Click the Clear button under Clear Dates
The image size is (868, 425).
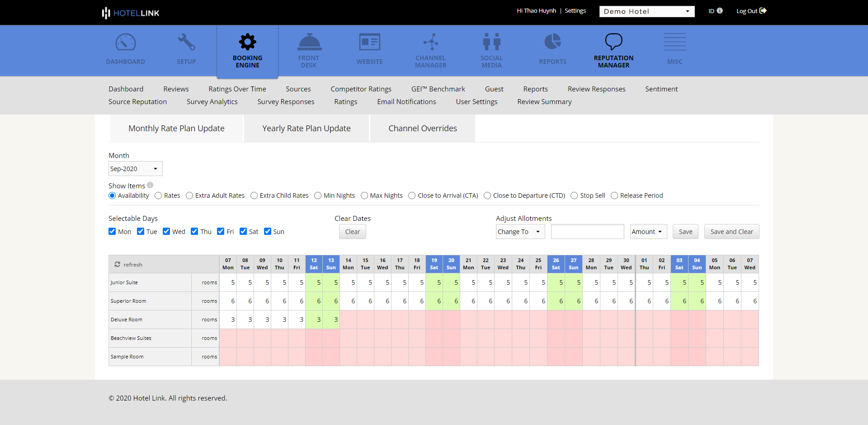(x=352, y=231)
